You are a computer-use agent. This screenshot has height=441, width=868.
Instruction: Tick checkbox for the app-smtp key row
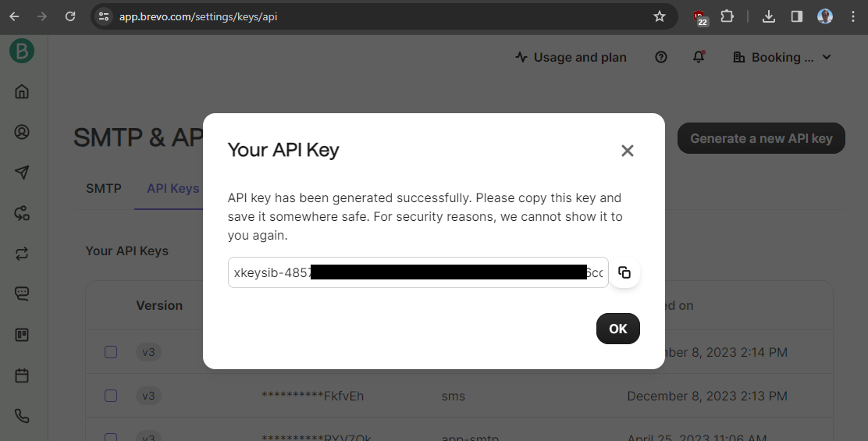tap(111, 437)
